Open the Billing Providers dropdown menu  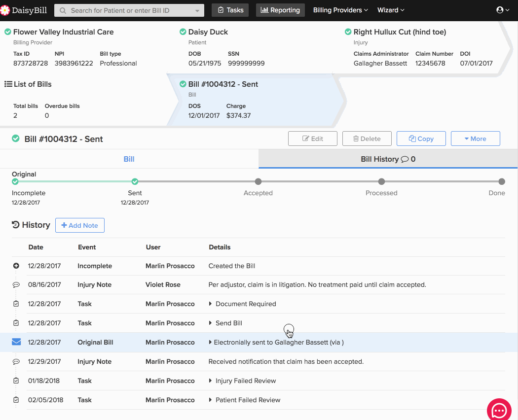point(340,10)
